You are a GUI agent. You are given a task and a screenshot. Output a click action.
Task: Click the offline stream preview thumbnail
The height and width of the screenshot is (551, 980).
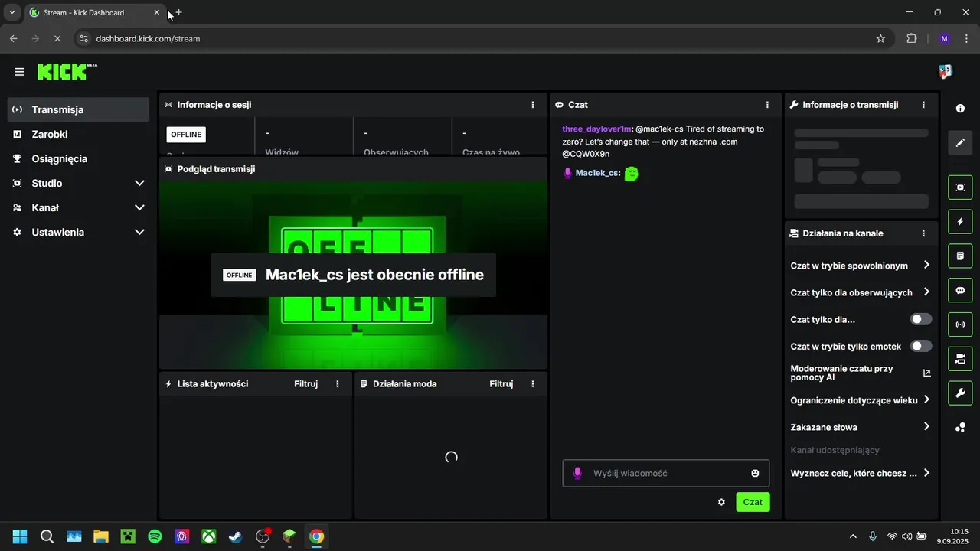click(353, 275)
